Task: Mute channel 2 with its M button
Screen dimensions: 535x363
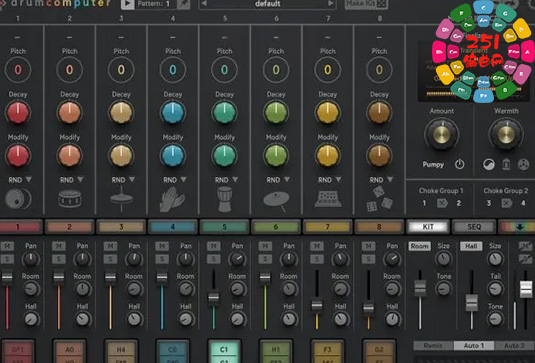Action: [59, 246]
